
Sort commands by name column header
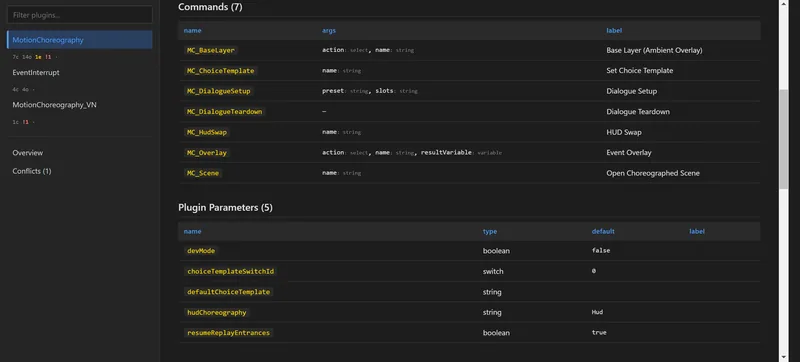[192, 31]
